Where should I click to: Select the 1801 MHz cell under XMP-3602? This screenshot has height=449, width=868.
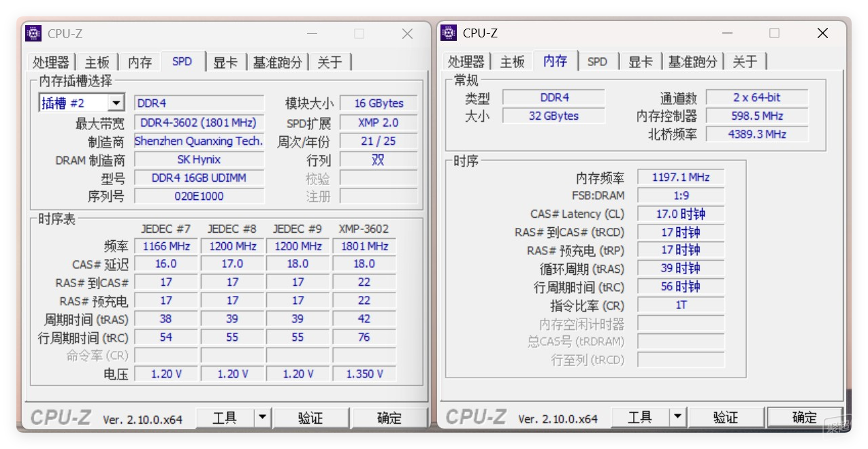point(364,246)
